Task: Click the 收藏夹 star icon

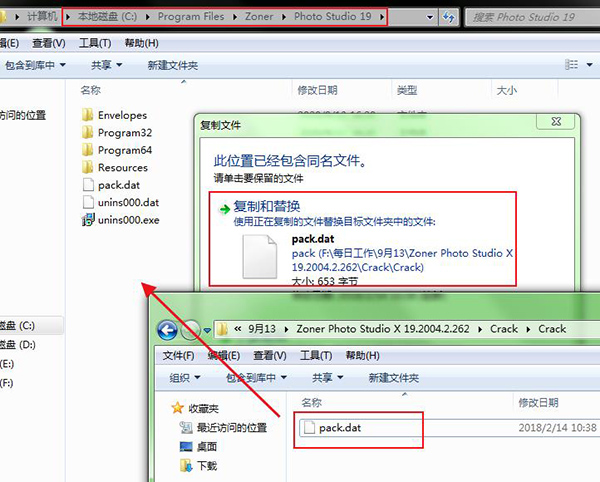Action: (x=177, y=408)
